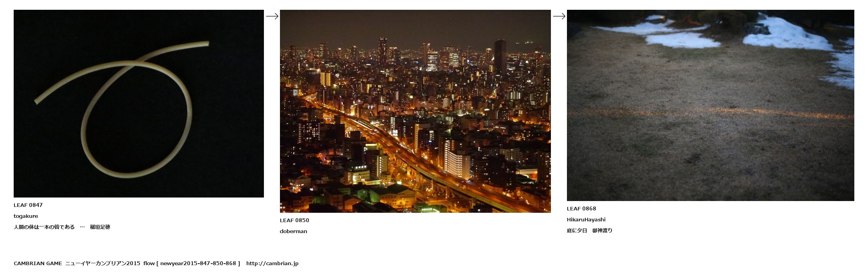The width and height of the screenshot is (868, 273).
Task: Click the LEAF 0847 label
Action: [x=28, y=205]
